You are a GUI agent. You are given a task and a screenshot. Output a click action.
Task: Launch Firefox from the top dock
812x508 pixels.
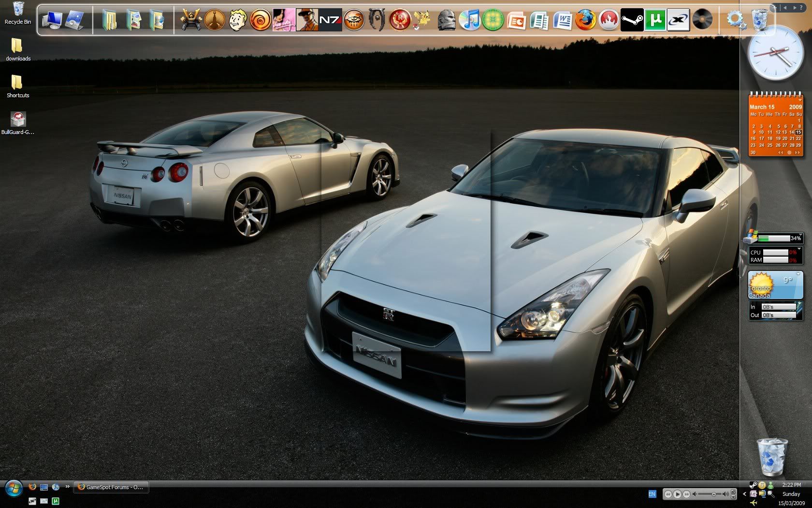pos(586,20)
